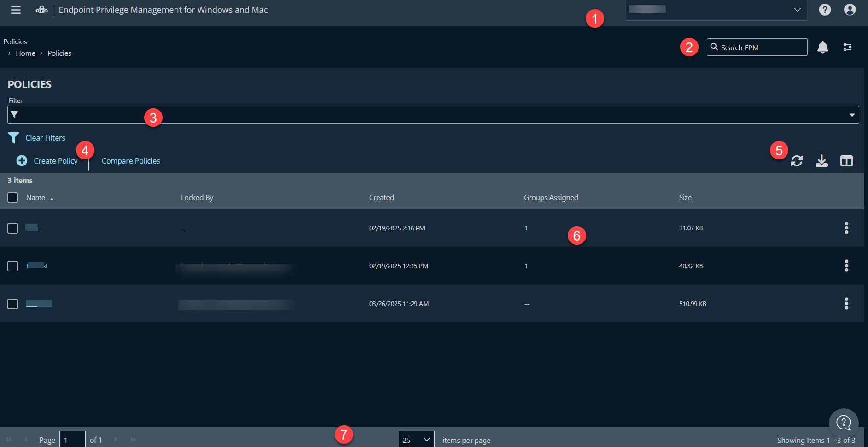
Task: Click Policies in the breadcrumb
Action: (59, 53)
